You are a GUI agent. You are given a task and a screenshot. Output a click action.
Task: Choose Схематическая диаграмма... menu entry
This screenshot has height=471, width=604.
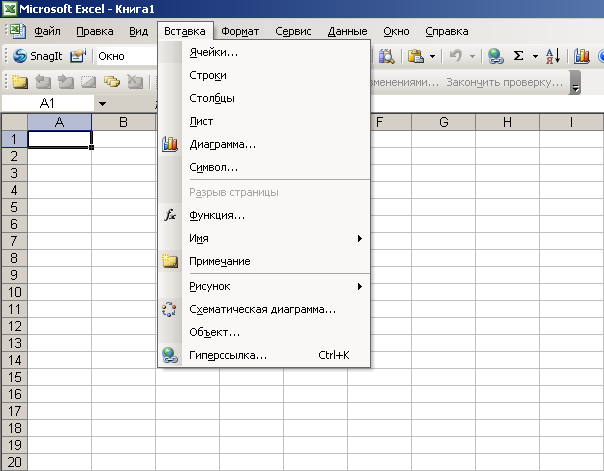pos(264,309)
